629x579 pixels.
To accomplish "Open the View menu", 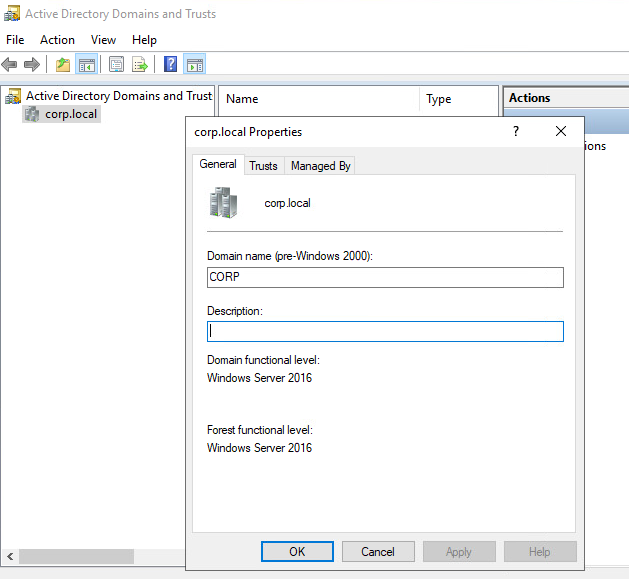I will tap(103, 40).
